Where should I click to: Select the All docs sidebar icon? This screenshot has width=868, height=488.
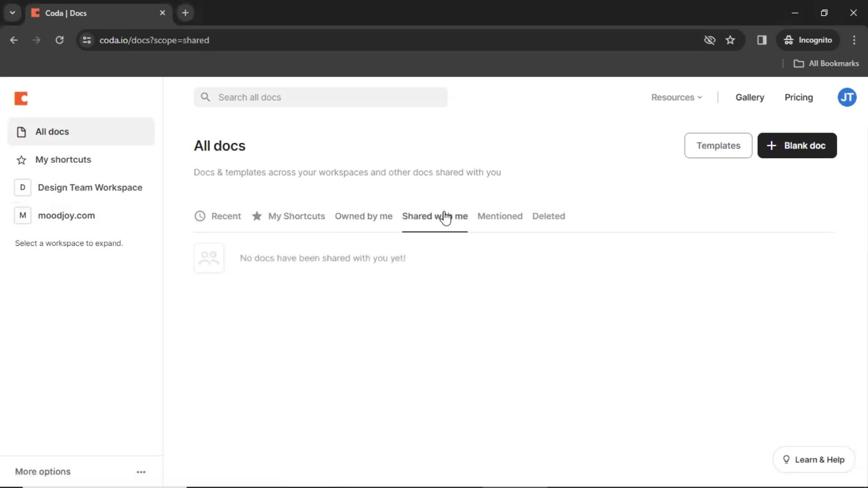coord(21,131)
